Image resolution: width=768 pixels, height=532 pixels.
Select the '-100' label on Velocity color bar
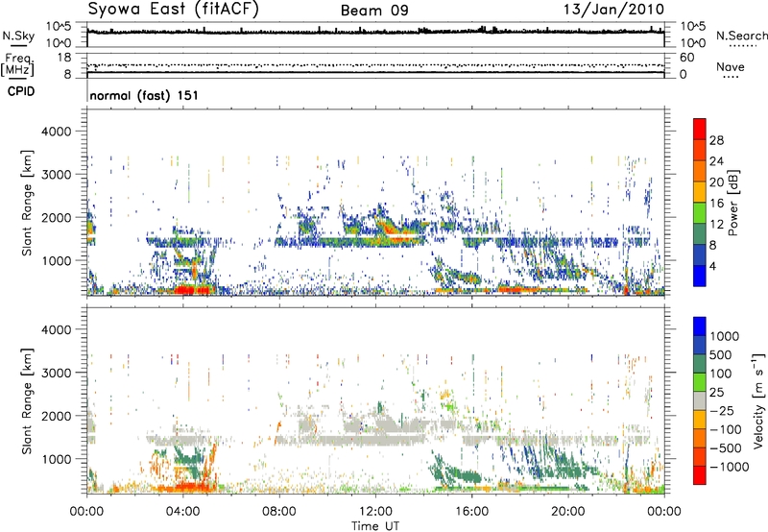(x=726, y=429)
